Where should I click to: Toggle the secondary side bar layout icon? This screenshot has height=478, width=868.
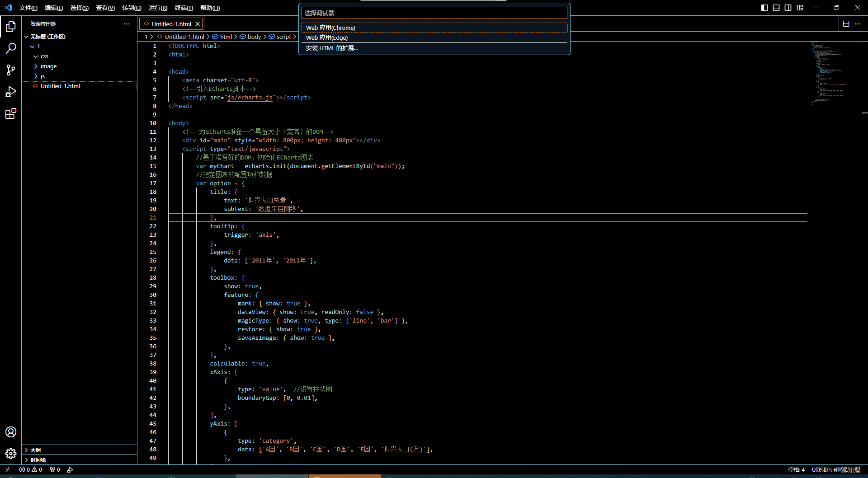pos(788,8)
